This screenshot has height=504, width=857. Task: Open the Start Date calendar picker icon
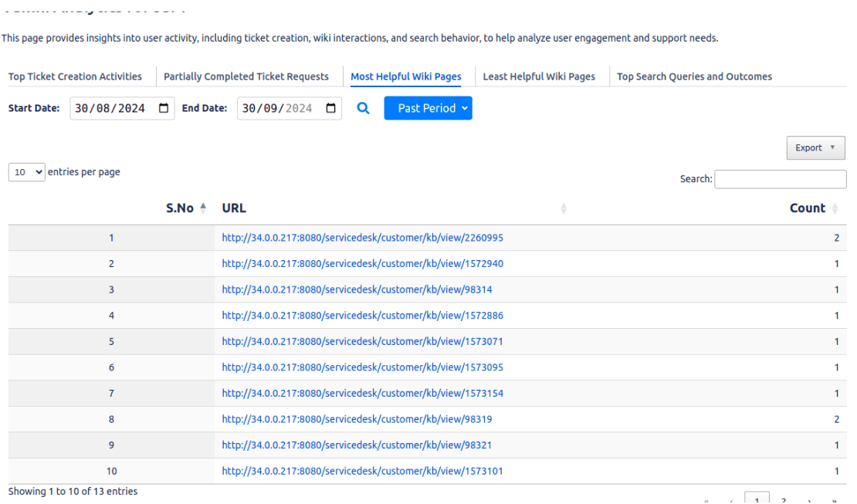[163, 108]
